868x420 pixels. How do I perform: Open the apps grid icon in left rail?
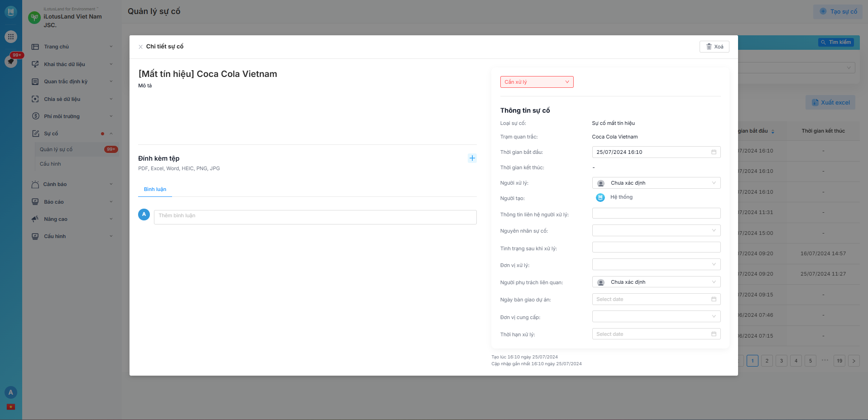tap(11, 37)
